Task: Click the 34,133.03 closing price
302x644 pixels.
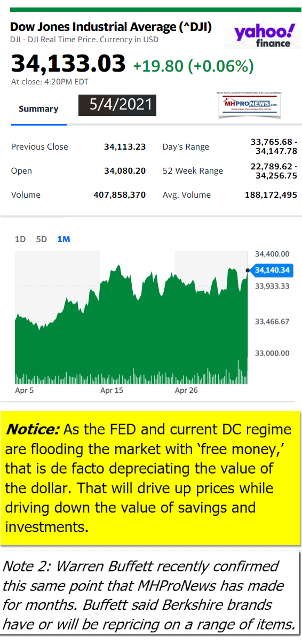Action: pos(68,64)
